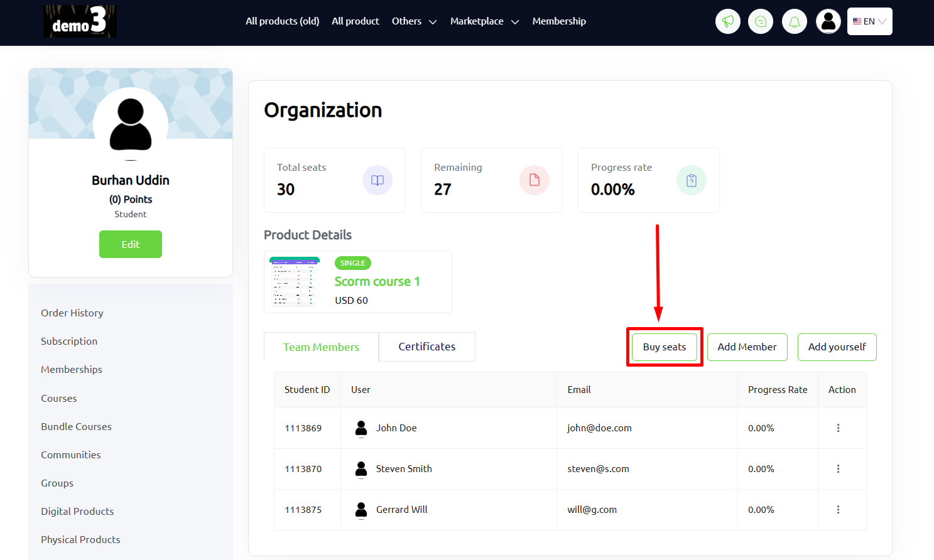Switch to the Certificates tab
The width and height of the screenshot is (934, 560).
(x=427, y=347)
